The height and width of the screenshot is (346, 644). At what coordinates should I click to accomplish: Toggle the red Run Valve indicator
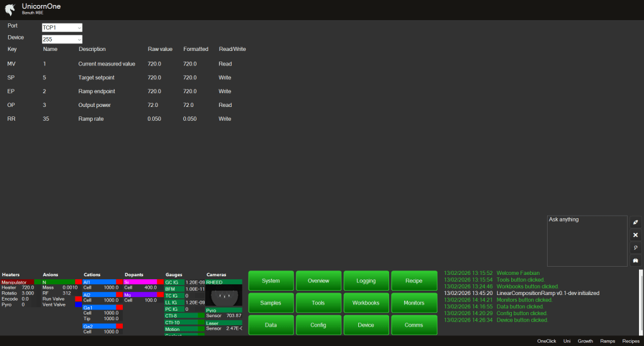[78, 299]
